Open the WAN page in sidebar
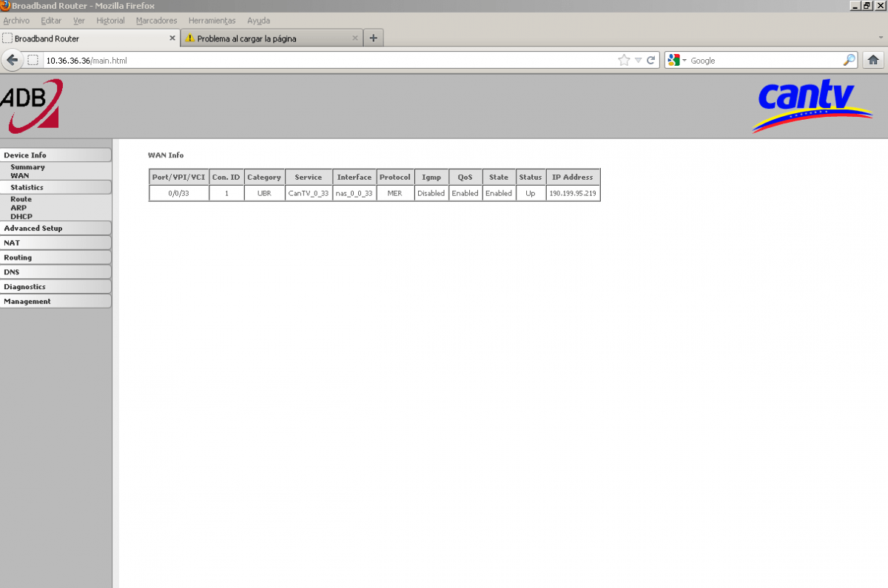The image size is (888, 588). [x=20, y=176]
